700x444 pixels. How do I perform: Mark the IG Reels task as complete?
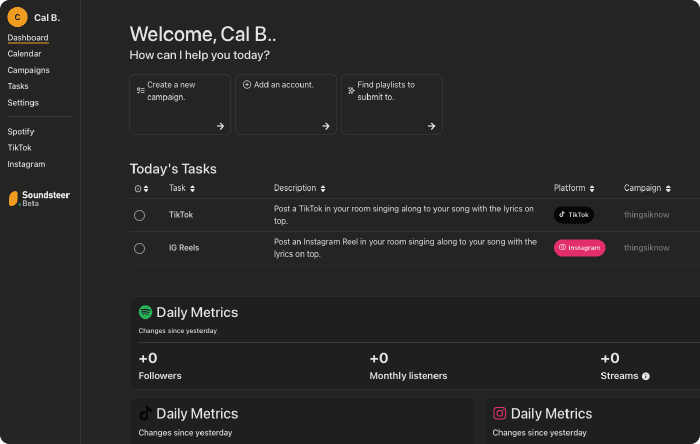pyautogui.click(x=139, y=248)
